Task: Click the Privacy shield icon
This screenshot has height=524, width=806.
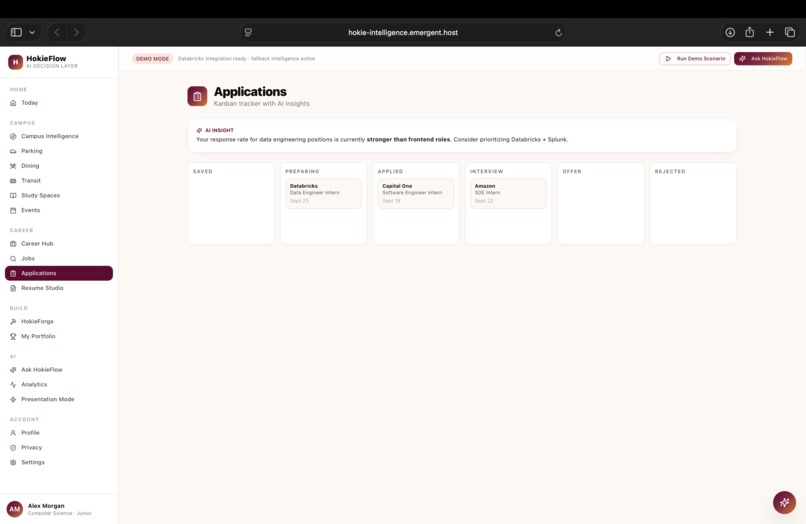Action: pyautogui.click(x=13, y=448)
